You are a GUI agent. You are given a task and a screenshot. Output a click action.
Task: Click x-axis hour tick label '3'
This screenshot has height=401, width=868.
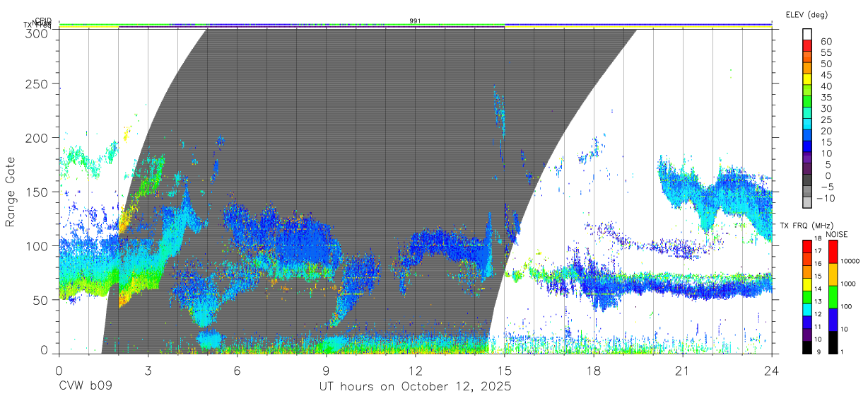148,371
